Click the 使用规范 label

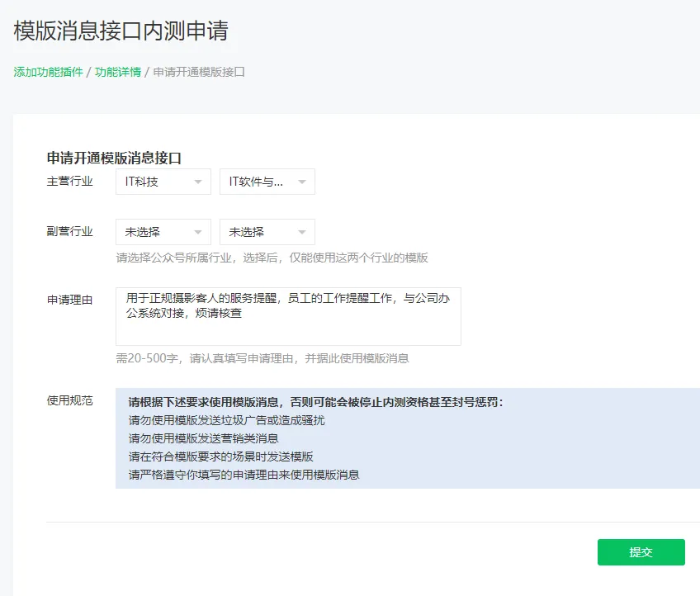69,401
